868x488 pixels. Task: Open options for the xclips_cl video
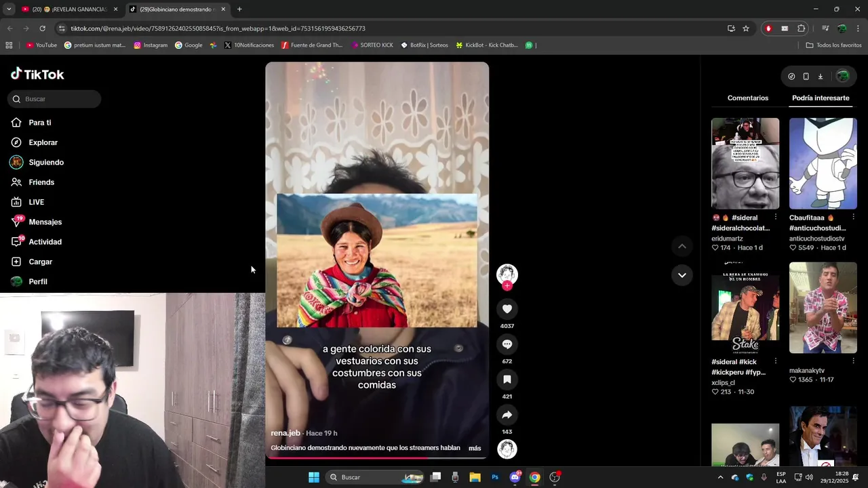coord(776,362)
